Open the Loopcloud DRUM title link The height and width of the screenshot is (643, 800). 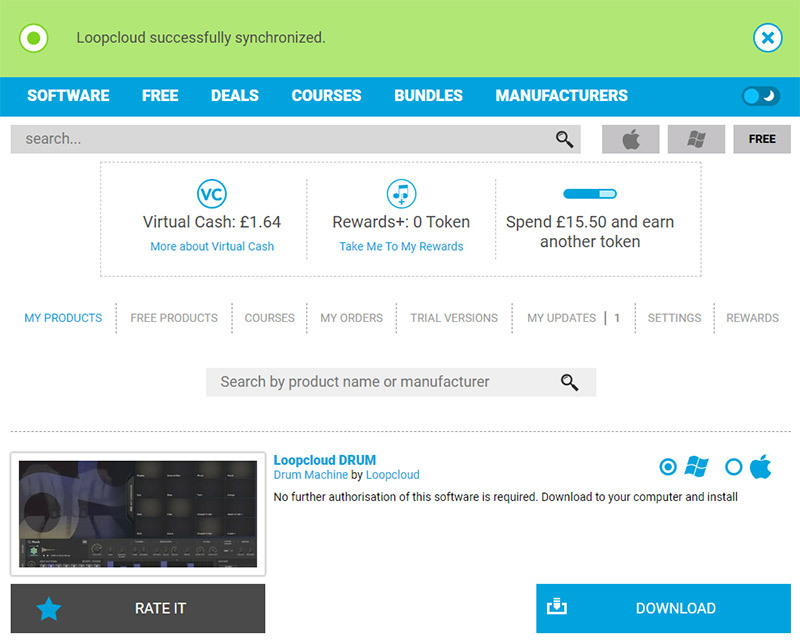[324, 460]
